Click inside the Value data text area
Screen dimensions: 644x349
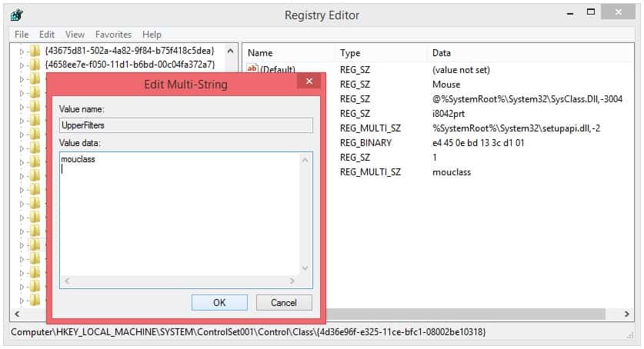[x=177, y=215]
